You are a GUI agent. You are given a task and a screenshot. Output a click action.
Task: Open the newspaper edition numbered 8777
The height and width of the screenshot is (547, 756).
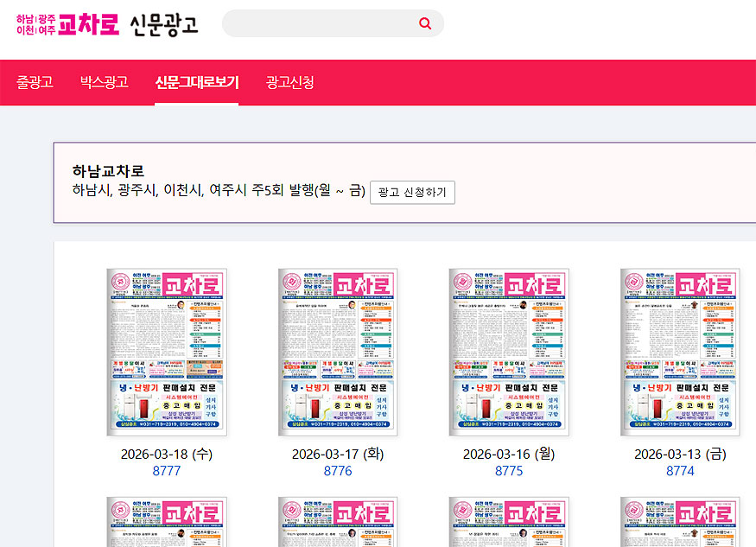click(166, 471)
